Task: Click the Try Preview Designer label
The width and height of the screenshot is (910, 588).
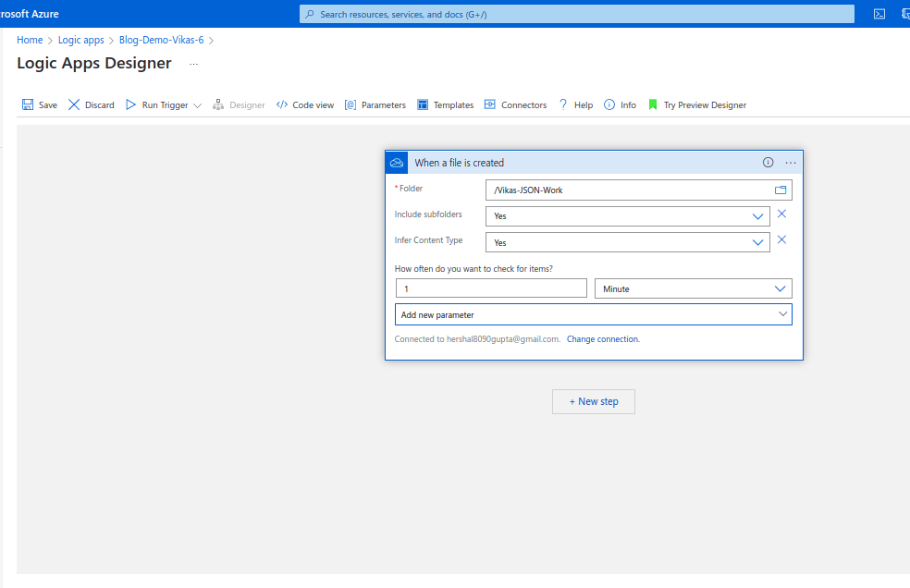Action: [x=705, y=105]
